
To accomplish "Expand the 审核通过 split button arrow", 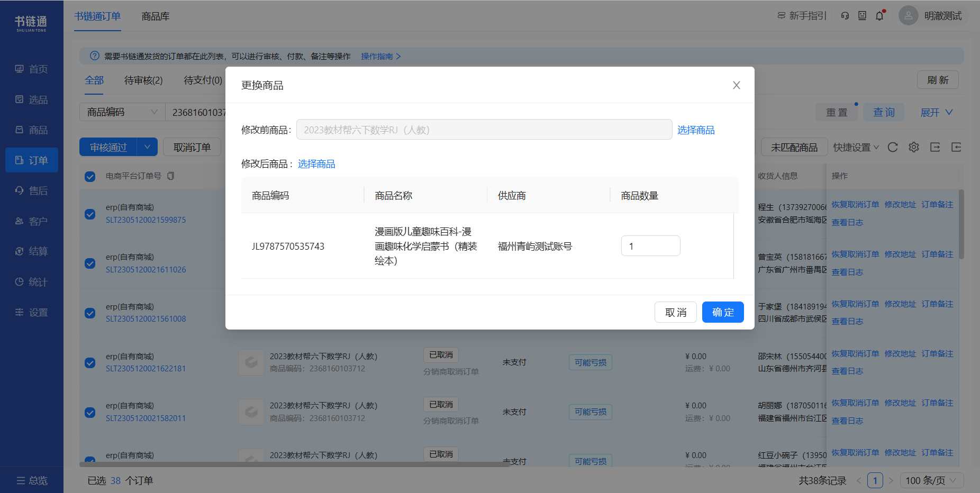I will 147,147.
